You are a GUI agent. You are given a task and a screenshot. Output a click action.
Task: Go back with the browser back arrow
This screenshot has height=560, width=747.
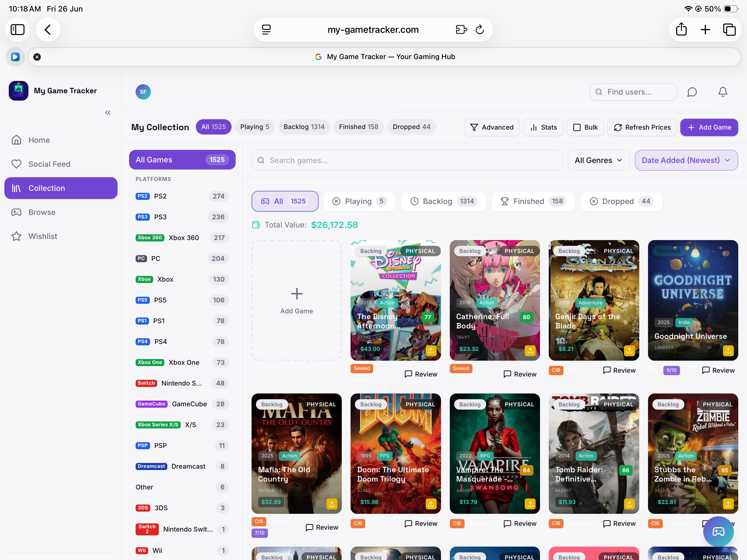pos(48,30)
